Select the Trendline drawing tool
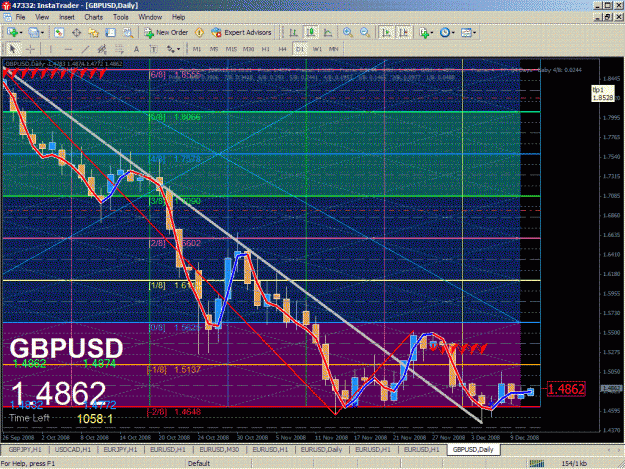625x469 pixels. coord(85,49)
